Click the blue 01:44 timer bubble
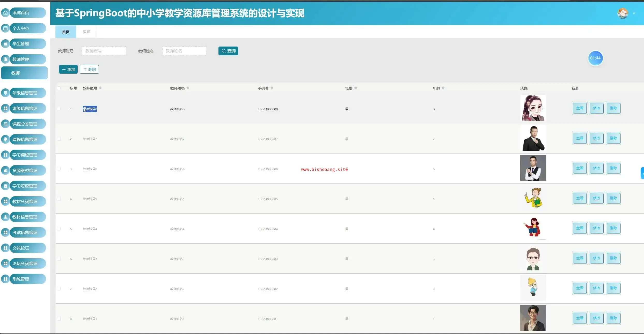This screenshot has height=334, width=644. click(595, 58)
